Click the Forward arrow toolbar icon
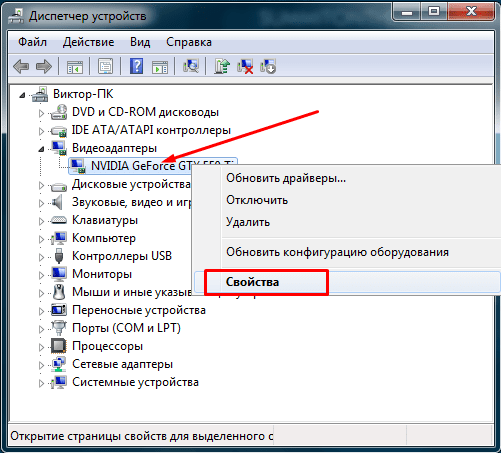501x453 pixels. pyautogui.click(x=44, y=66)
